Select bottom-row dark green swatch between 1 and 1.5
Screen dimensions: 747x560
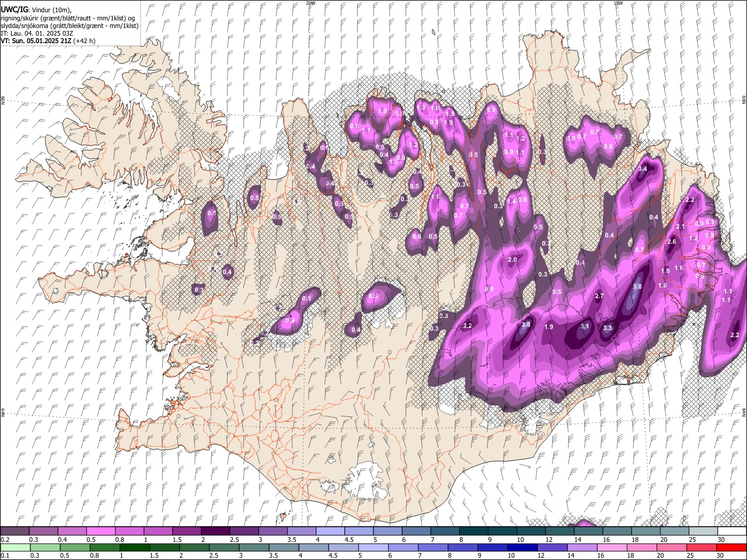(135, 547)
